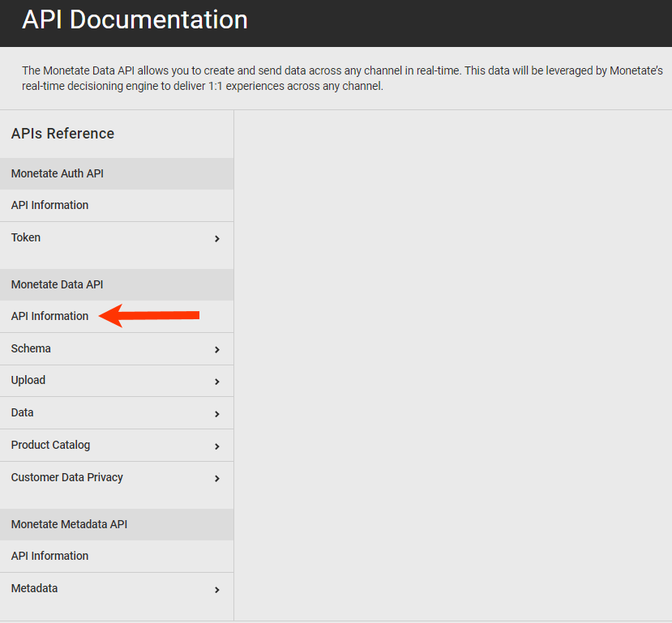Click the arrow icon beside Metadata
This screenshot has width=672, height=623.
[x=217, y=590]
